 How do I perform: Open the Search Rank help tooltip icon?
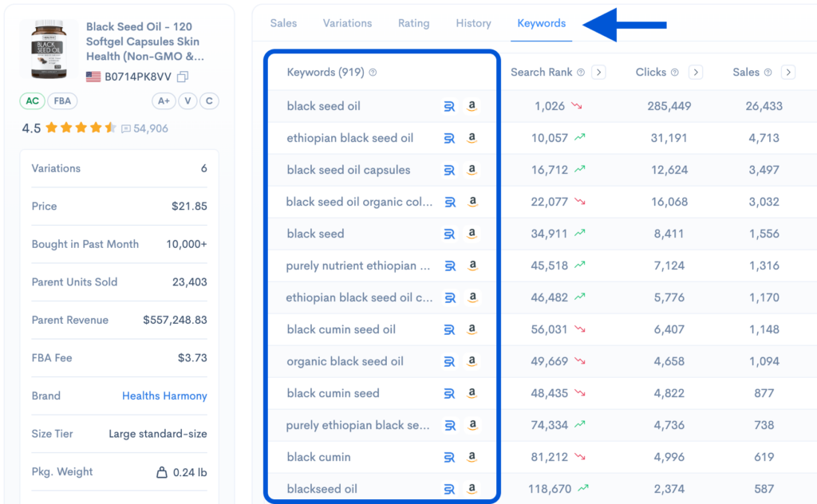tap(582, 72)
